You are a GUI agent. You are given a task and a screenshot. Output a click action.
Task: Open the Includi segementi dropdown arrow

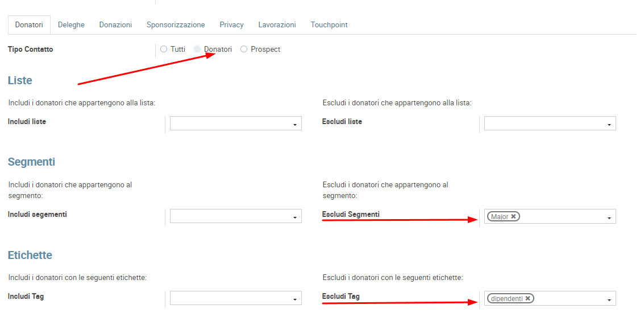click(295, 217)
